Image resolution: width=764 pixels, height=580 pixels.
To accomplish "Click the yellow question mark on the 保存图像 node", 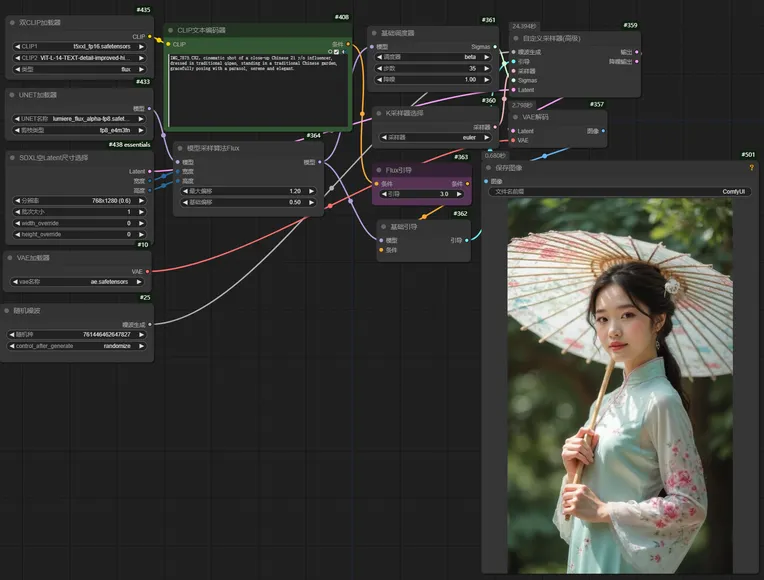I will [x=751, y=167].
